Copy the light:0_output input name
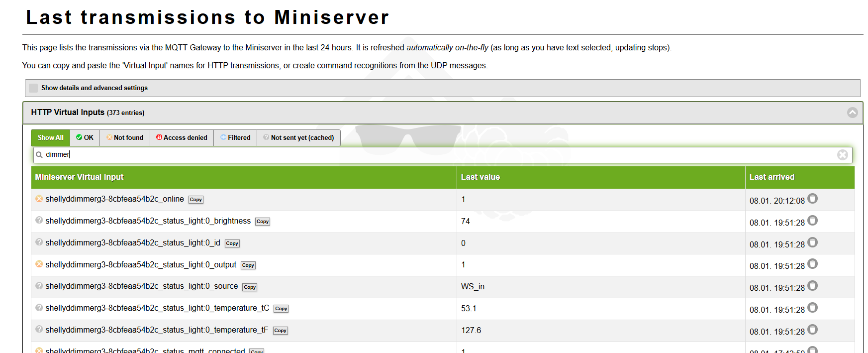The height and width of the screenshot is (353, 868). 248,265
